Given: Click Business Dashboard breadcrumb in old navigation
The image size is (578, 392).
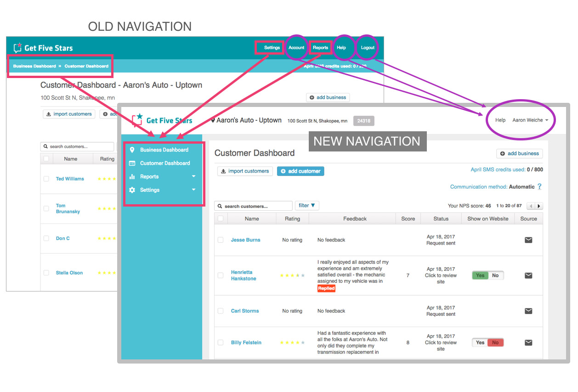Looking at the screenshot, I should (34, 66).
